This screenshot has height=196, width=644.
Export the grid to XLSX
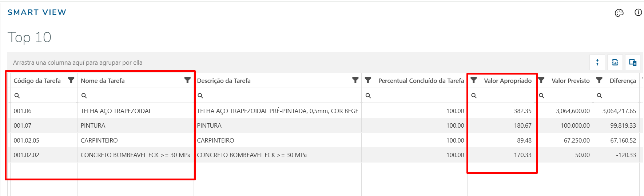pyautogui.click(x=615, y=63)
